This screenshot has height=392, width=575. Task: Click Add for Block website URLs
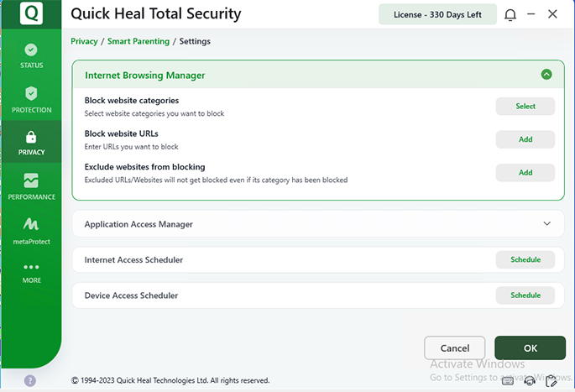[525, 139]
